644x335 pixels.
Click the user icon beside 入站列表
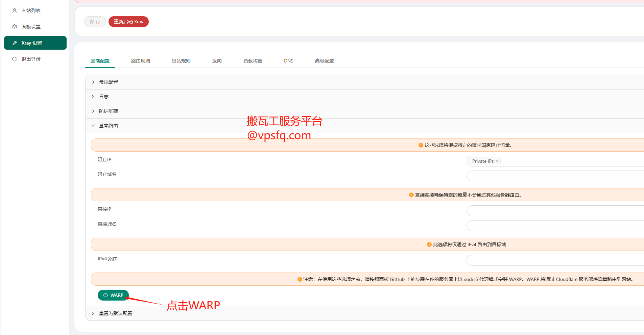pos(15,10)
